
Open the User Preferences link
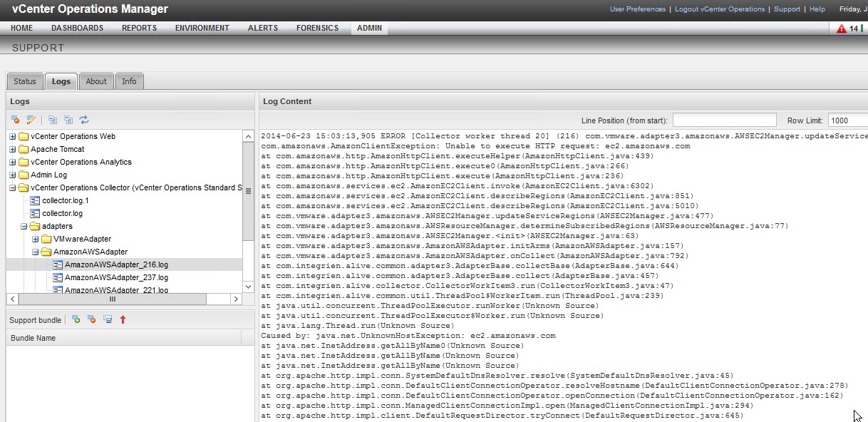(x=637, y=9)
